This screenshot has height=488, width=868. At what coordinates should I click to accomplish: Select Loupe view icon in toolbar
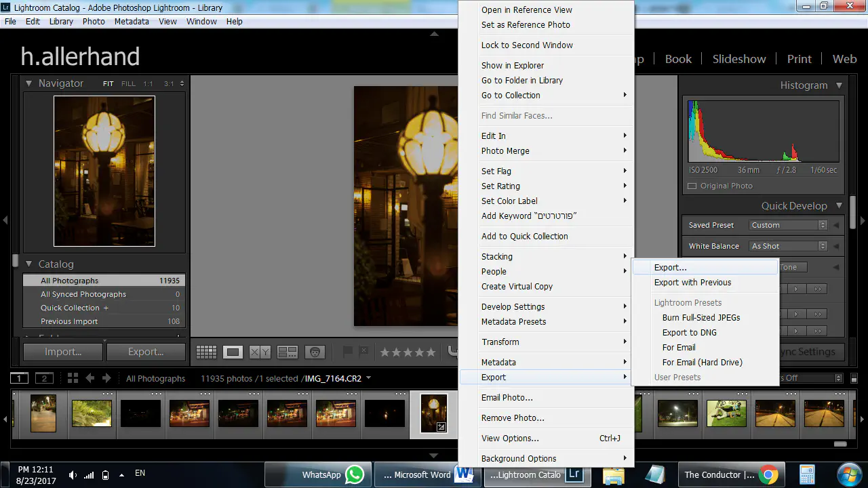pos(233,352)
